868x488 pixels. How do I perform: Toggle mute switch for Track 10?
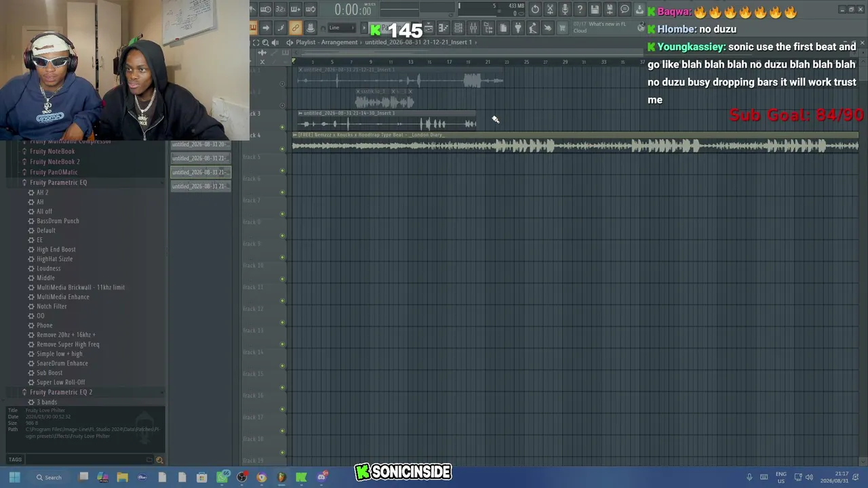tap(283, 279)
